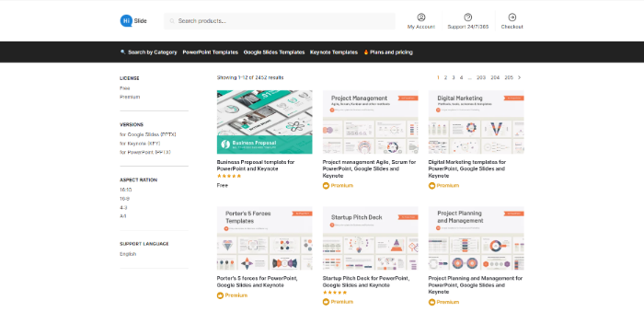
Task: Filter versions for Keynote (KEY)
Action: coord(140,144)
